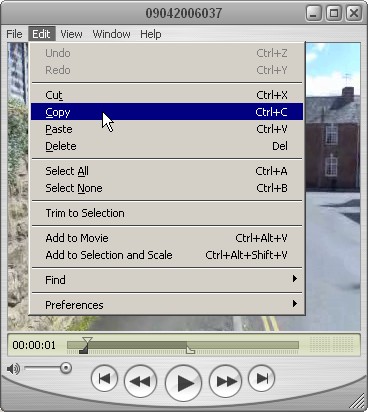Close the open Edit menu
The height and width of the screenshot is (412, 368).
[x=42, y=34]
